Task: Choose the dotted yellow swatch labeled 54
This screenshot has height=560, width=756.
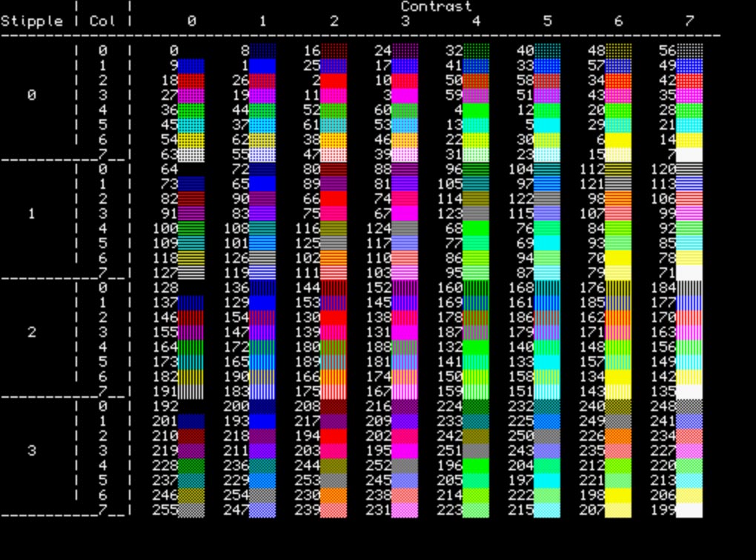Action: [191, 140]
